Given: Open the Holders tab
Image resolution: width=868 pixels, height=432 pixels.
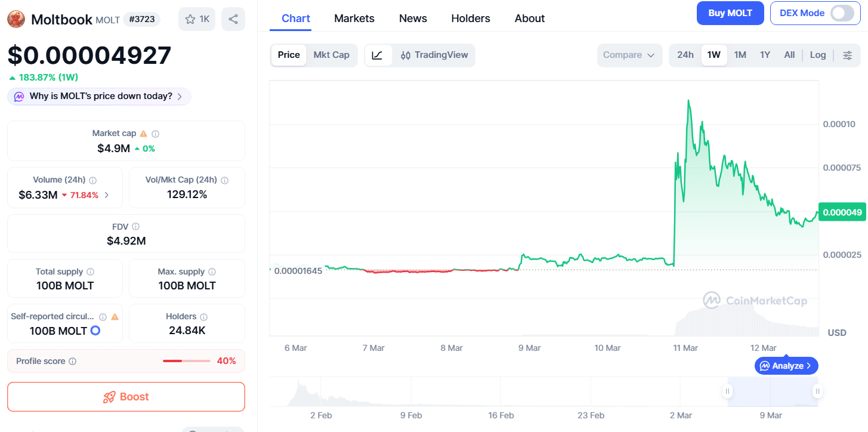Looking at the screenshot, I should coord(471,18).
